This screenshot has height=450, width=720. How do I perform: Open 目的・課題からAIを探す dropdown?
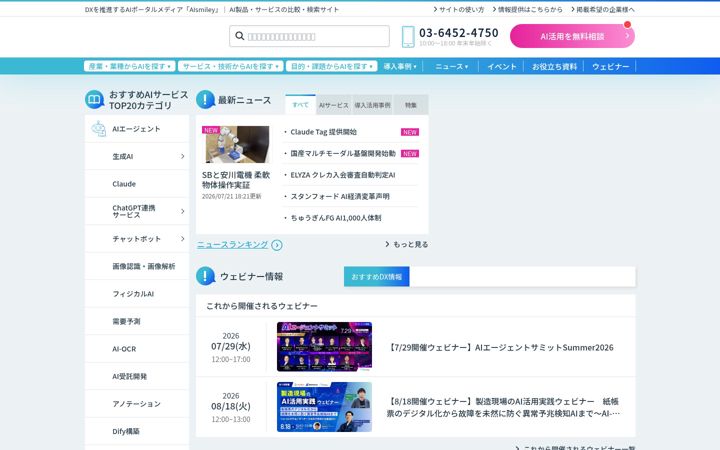tap(332, 66)
